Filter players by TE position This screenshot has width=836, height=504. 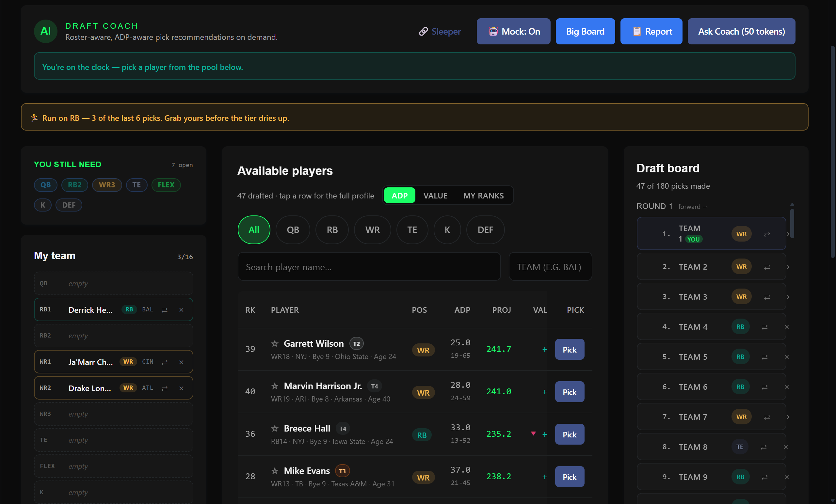(x=412, y=230)
